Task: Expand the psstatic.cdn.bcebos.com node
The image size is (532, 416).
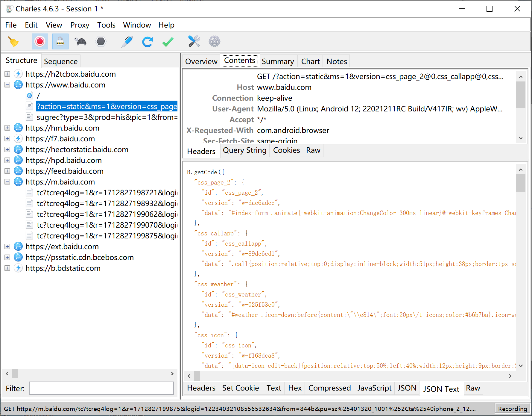Action: click(7, 257)
